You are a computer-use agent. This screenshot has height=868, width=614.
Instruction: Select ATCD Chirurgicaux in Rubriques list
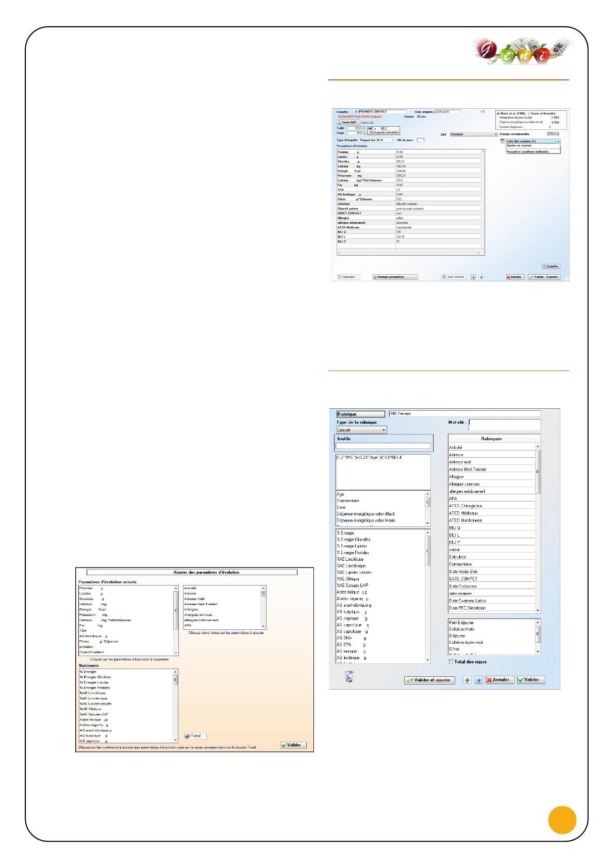(492, 506)
